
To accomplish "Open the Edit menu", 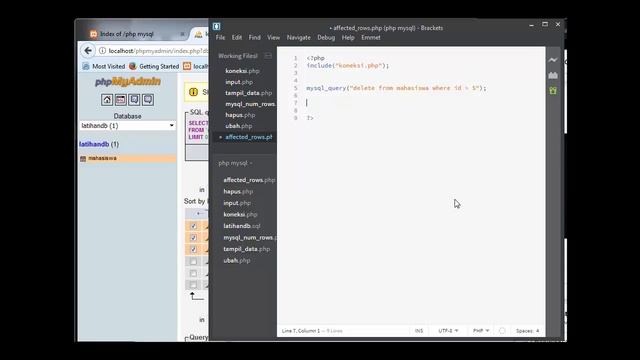I will (237, 38).
